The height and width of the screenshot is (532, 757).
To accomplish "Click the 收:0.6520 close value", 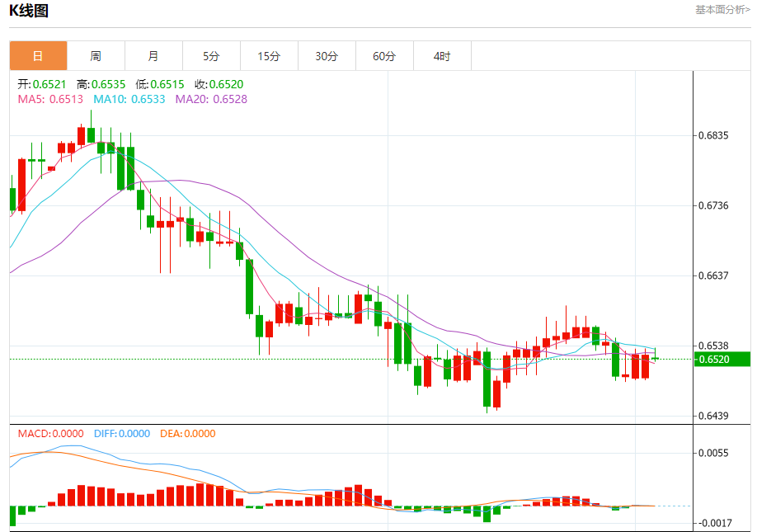I will [219, 84].
